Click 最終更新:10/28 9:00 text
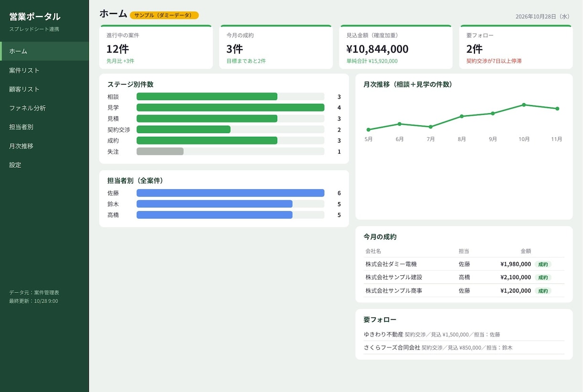The width and height of the screenshot is (583, 392). point(33,301)
